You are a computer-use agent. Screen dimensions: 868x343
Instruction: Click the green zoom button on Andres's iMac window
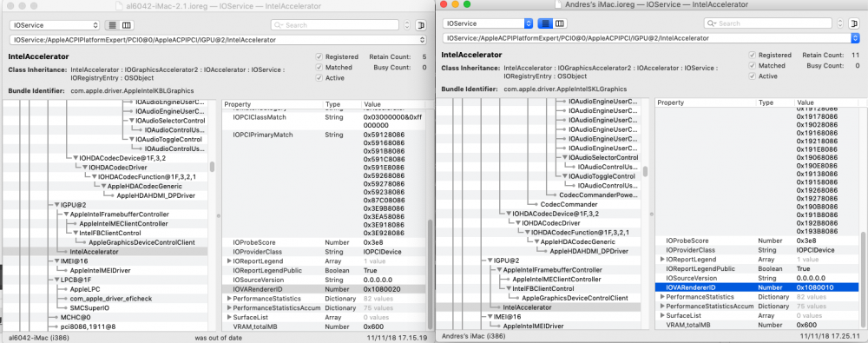pos(467,4)
